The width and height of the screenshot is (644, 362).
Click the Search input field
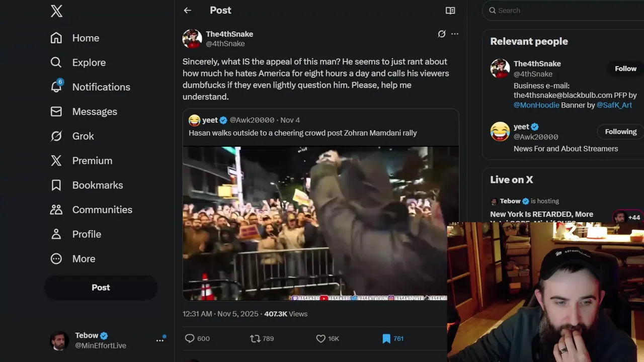tap(563, 11)
